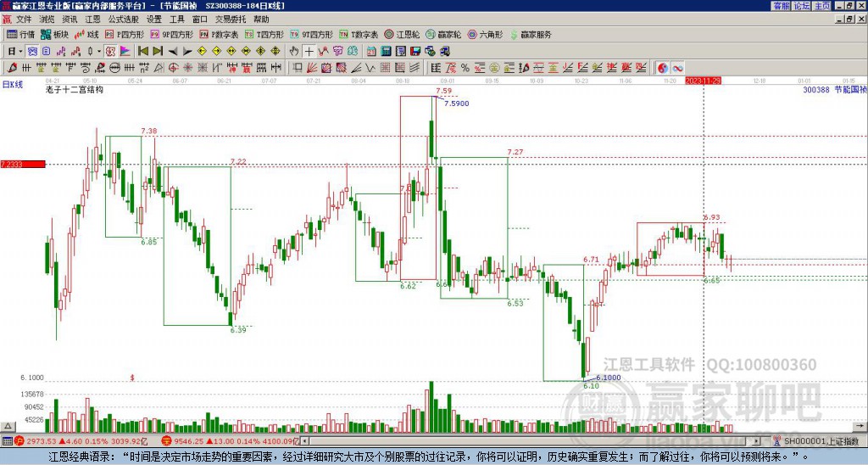This screenshot has height=465, width=868.
Task: Click the save floppy disk icon
Action: [x=415, y=52]
